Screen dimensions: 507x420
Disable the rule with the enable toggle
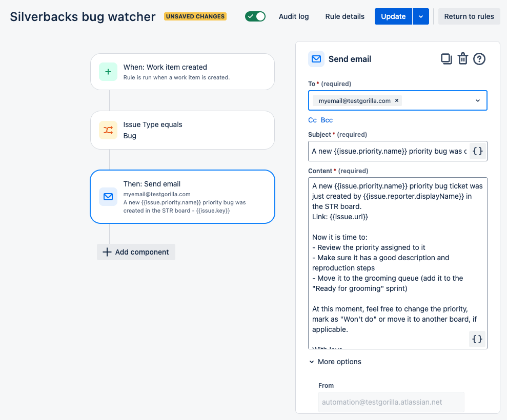tap(255, 16)
